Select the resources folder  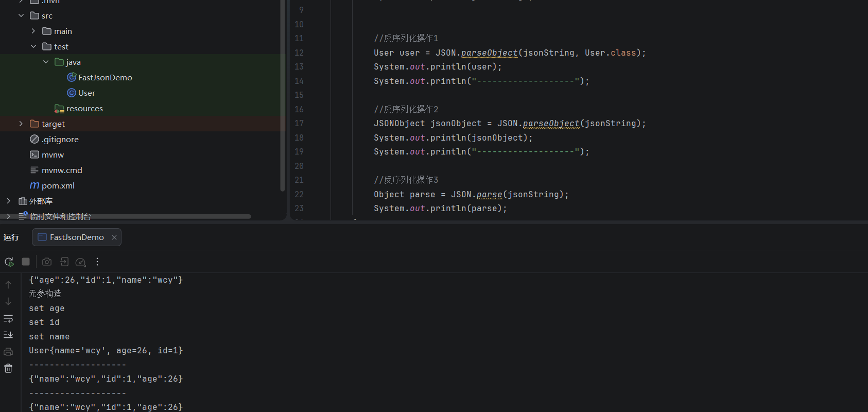84,108
